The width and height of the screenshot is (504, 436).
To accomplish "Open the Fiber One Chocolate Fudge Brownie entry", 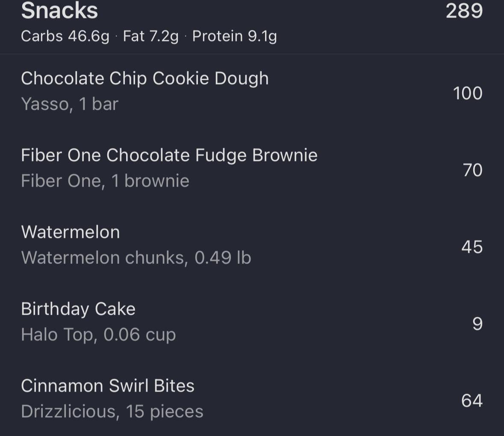I will click(169, 155).
